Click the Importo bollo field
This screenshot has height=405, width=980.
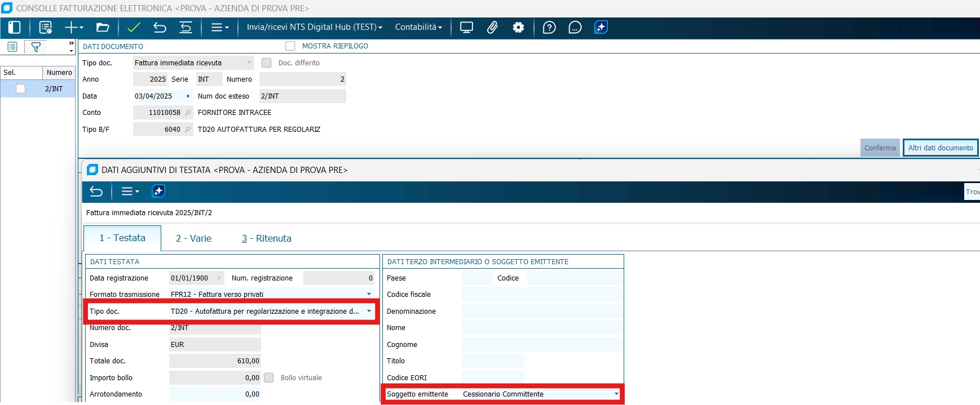click(215, 378)
